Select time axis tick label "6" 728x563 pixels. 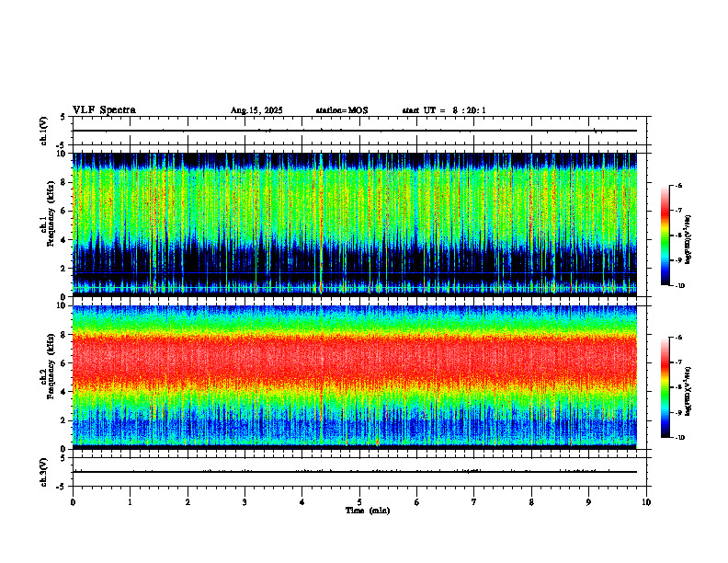[417, 502]
